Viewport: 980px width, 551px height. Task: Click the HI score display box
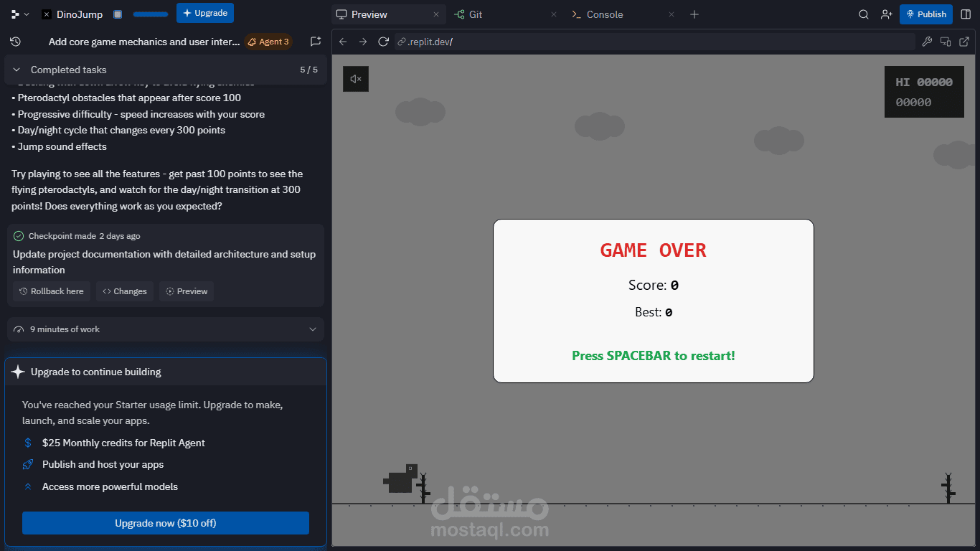click(x=924, y=92)
